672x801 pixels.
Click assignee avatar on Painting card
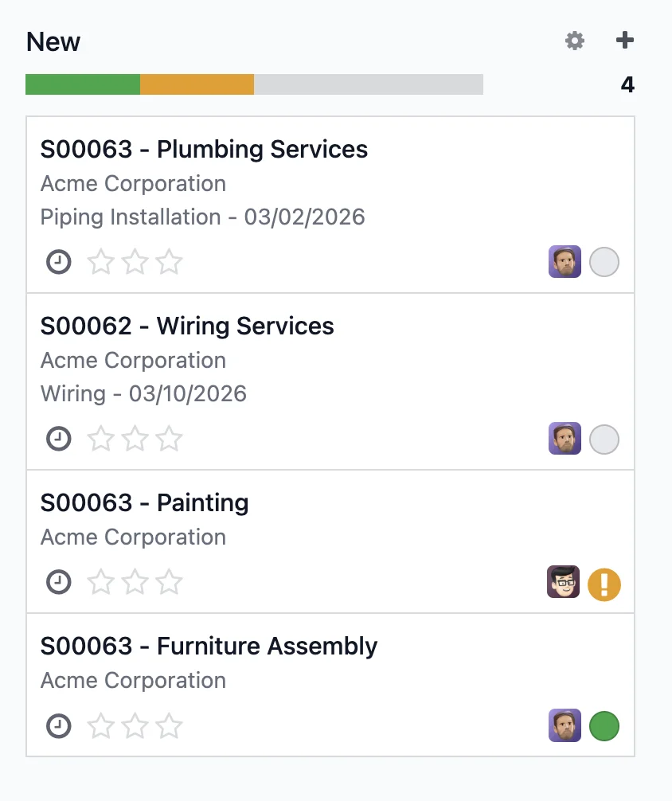coord(563,582)
